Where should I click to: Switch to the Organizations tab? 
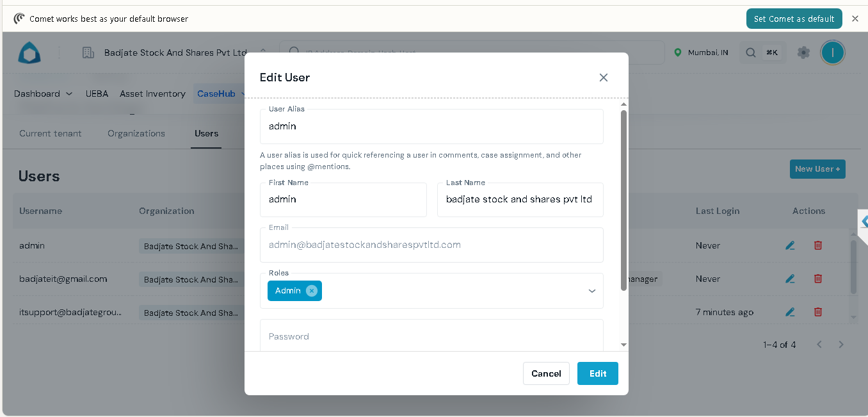(136, 133)
